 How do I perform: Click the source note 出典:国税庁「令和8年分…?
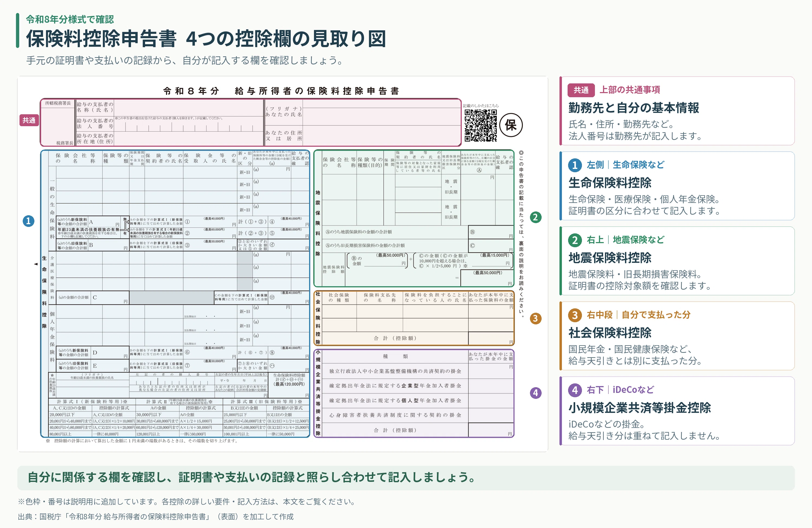click(156, 517)
